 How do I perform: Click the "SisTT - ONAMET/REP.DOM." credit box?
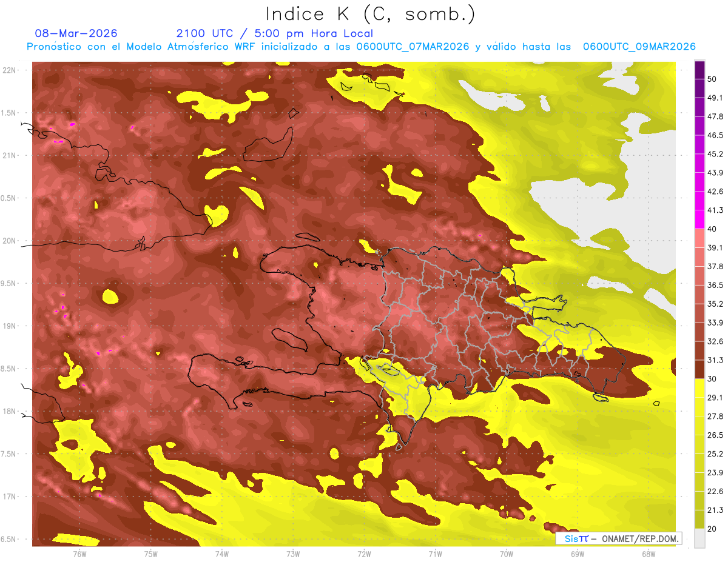click(619, 538)
